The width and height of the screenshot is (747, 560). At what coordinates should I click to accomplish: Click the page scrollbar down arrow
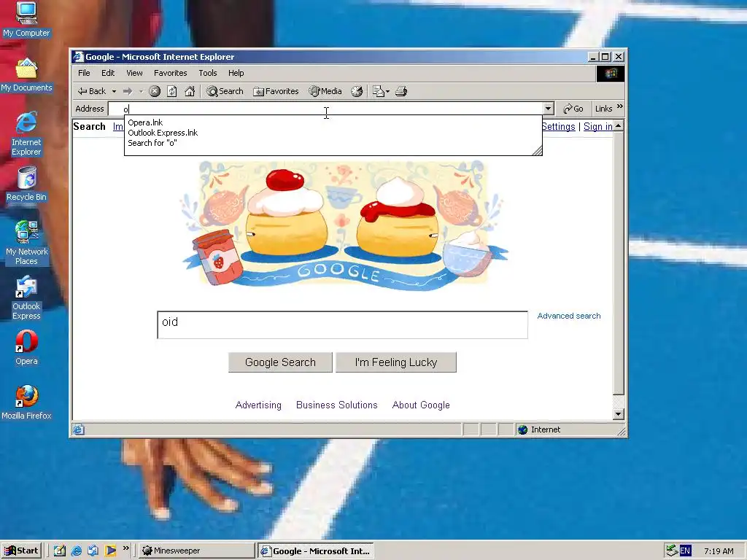pos(619,414)
